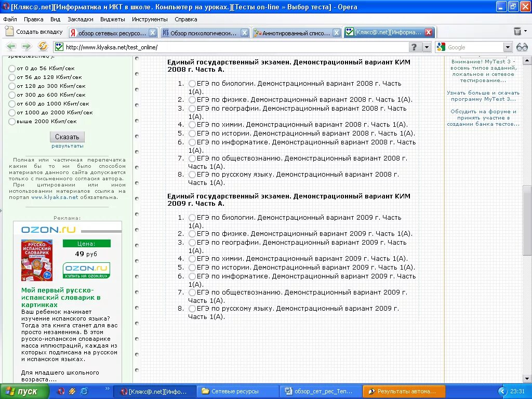This screenshot has width=532, height=399.
Task: Choose ЕГЭ по русскому языку 2009 radio button
Action: (192, 309)
